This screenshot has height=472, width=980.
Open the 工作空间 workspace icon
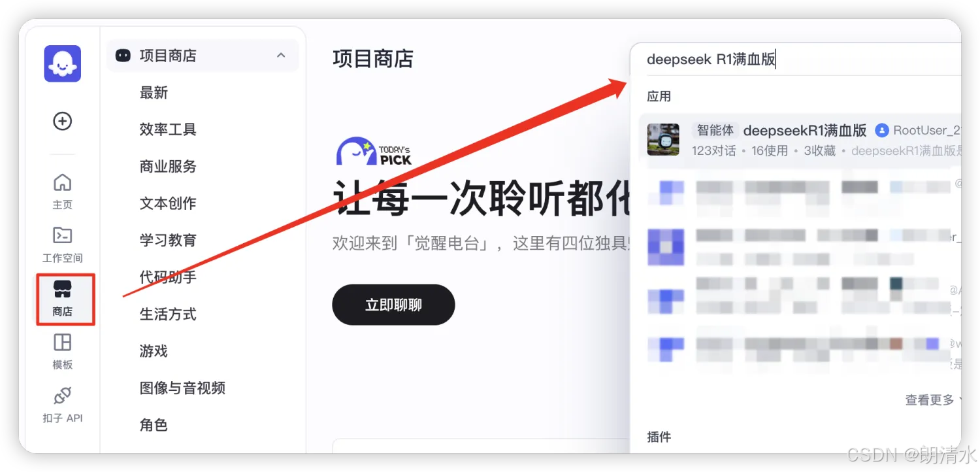63,235
